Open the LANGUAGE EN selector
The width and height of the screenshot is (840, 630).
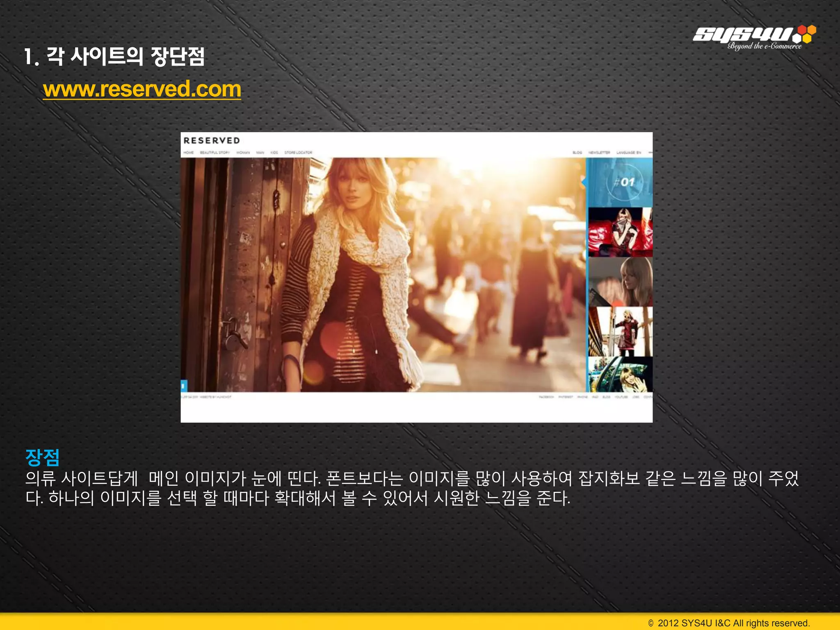pos(629,153)
